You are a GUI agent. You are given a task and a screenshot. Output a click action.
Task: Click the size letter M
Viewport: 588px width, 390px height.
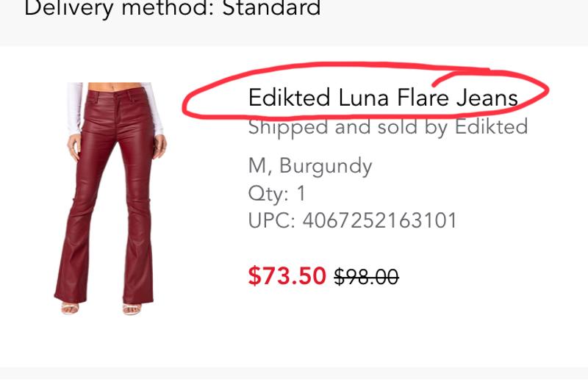click(x=257, y=166)
